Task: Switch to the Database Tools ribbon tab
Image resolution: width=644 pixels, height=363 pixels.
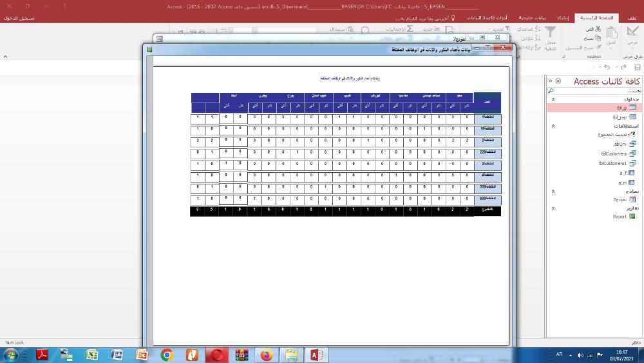Action: tap(486, 18)
